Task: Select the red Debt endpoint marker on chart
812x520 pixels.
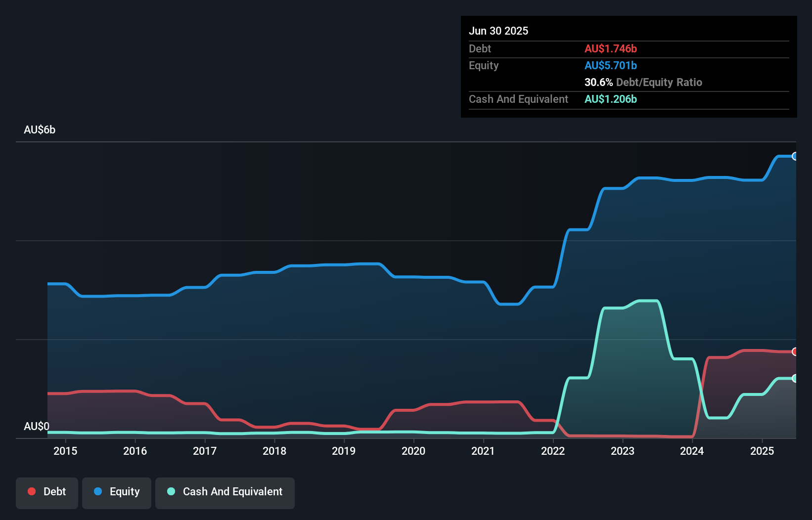Action: click(x=795, y=352)
